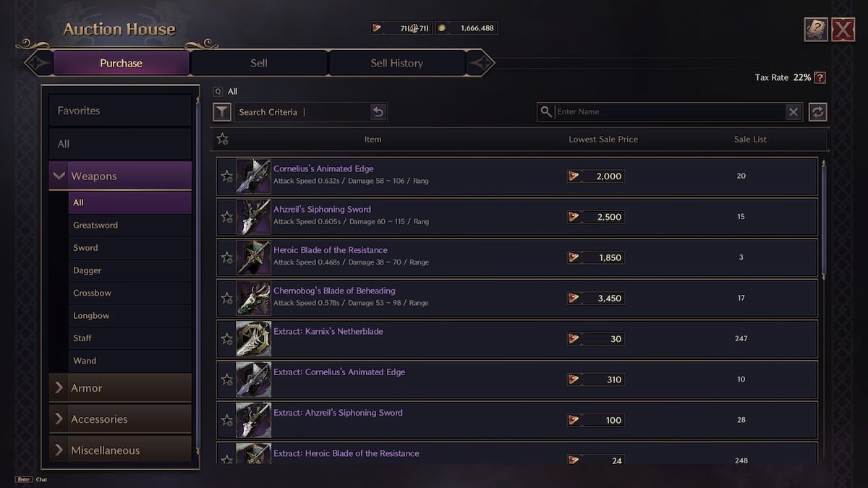
Task: Open the Sell History tab
Action: pyautogui.click(x=396, y=63)
